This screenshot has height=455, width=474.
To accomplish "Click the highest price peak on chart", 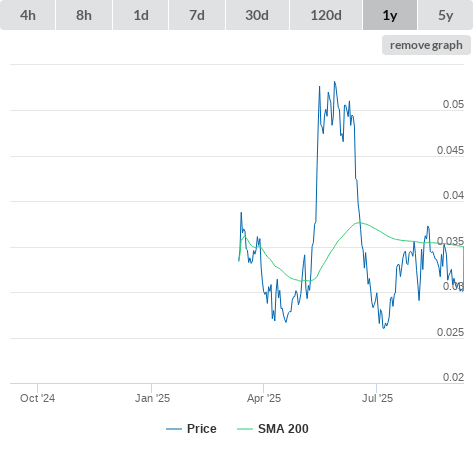I will 335,82.
